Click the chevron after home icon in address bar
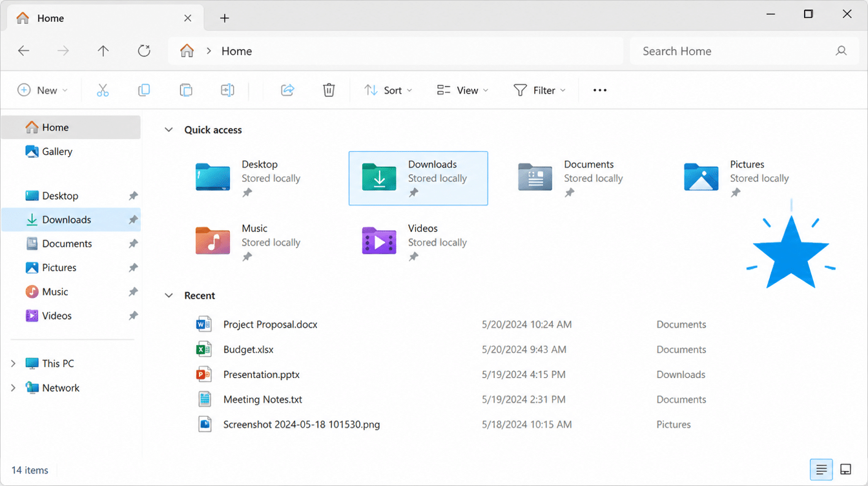The image size is (868, 486). 209,51
